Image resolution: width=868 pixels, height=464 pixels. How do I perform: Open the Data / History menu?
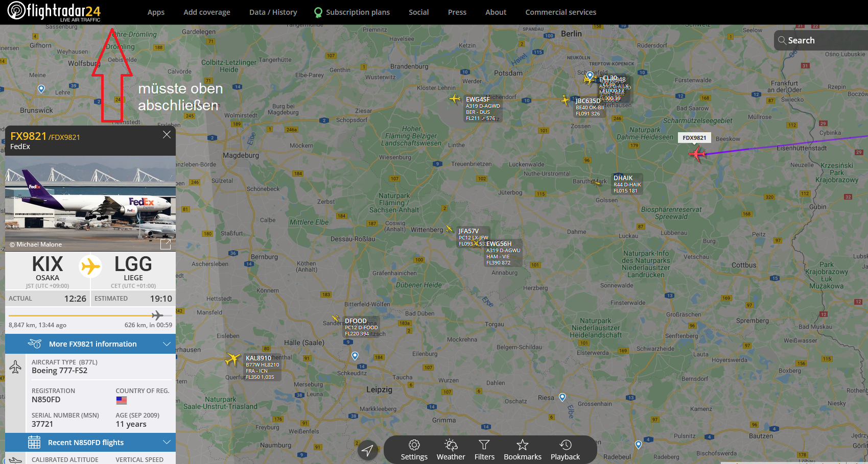273,12
